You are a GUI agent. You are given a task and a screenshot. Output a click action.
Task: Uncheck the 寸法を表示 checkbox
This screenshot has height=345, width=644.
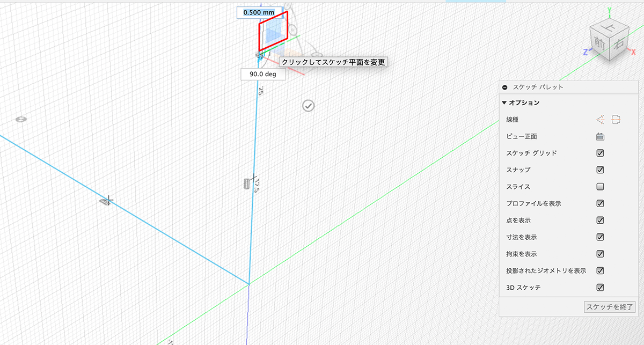(x=601, y=237)
